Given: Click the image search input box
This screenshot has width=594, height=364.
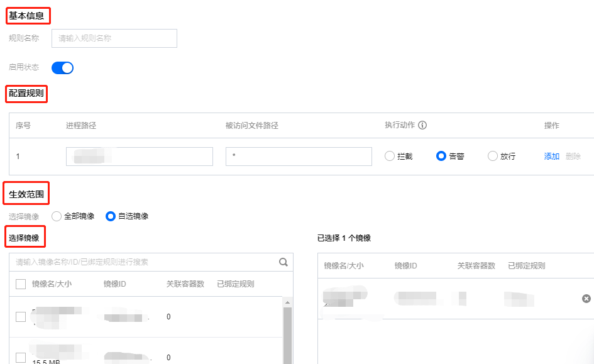Looking at the screenshot, I should coord(143,262).
